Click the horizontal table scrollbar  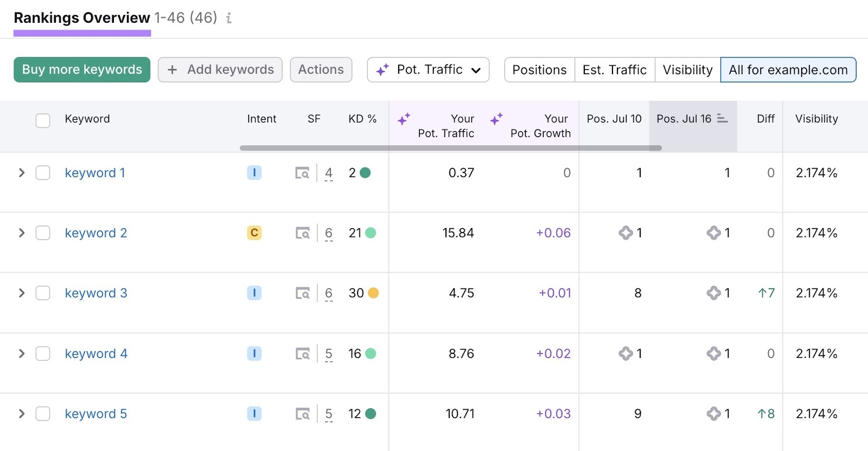(x=450, y=148)
